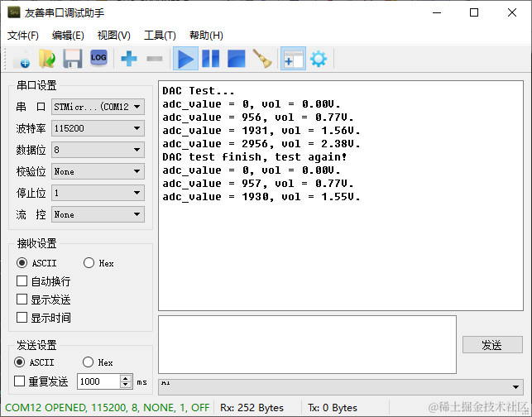Click line 'adc_value = 956, vol = 0.77V.'
The image size is (532, 417).
click(258, 117)
